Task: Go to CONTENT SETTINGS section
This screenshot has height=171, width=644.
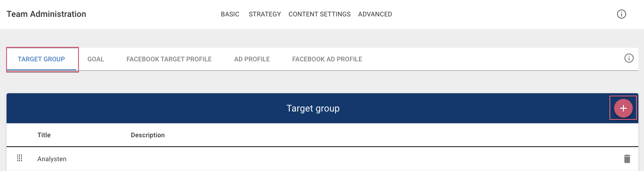Action: coord(320,14)
